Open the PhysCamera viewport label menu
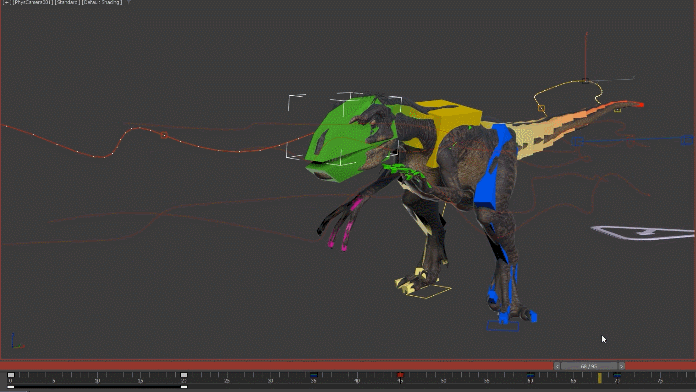696x392 pixels. (x=32, y=2)
